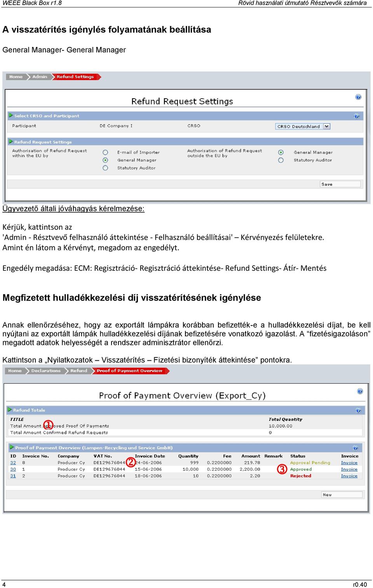The image size is (373, 588).
Task: Click the Invoice Date column header
Action: coord(150,456)
